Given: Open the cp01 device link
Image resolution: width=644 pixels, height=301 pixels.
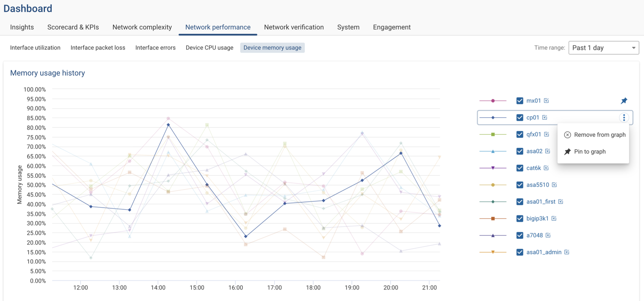Looking at the screenshot, I should (533, 117).
